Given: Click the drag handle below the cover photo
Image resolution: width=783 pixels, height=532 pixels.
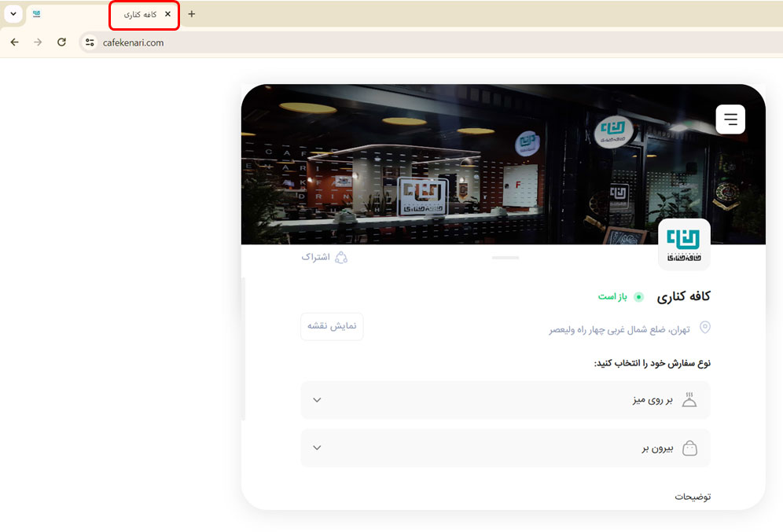Looking at the screenshot, I should coord(505,258).
